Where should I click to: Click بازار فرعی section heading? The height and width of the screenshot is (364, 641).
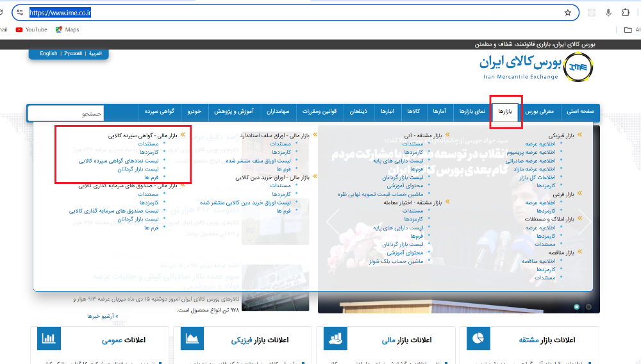[x=563, y=194]
